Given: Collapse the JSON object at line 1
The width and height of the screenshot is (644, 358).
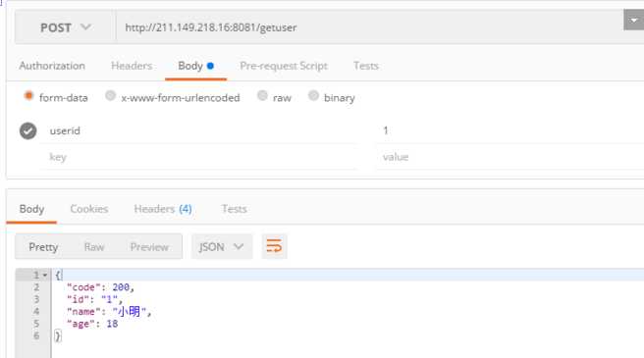Looking at the screenshot, I should [45, 275].
